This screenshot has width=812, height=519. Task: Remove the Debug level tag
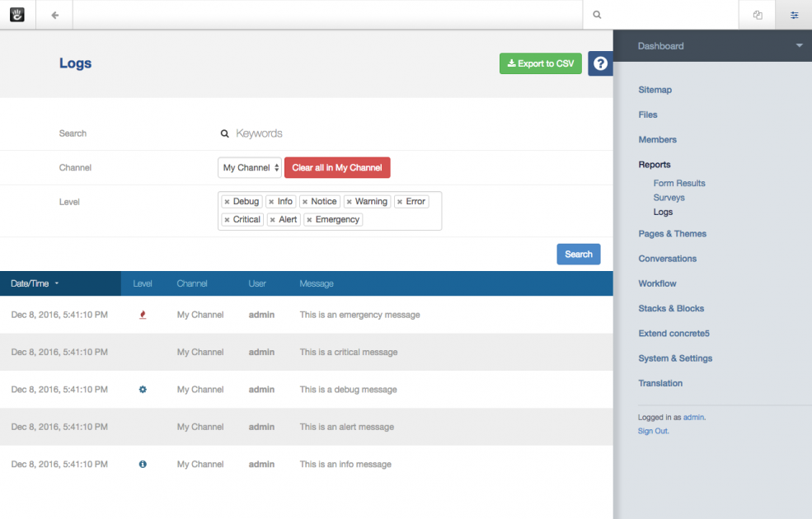[x=228, y=202]
